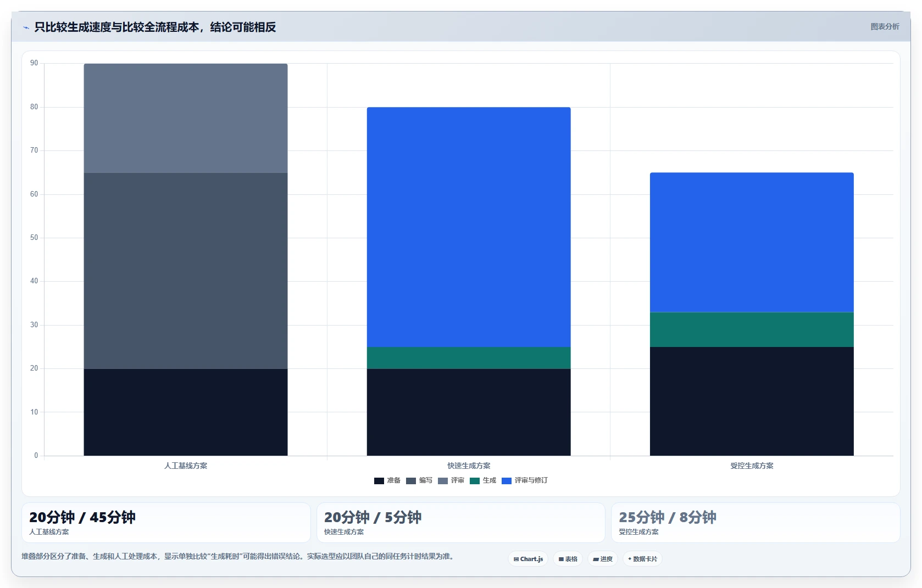This screenshot has width=922, height=588.
Task: Click the y-axis value 50
Action: click(x=34, y=238)
